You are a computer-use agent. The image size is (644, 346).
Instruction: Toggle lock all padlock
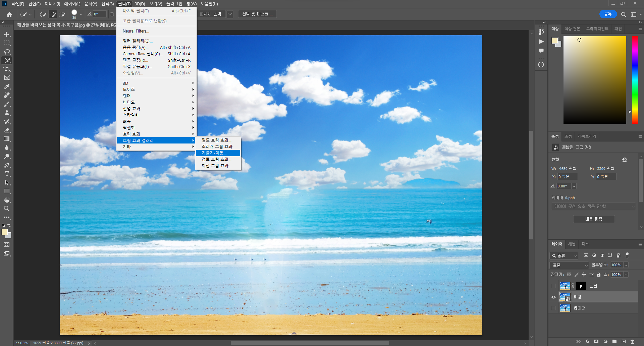[599, 275]
